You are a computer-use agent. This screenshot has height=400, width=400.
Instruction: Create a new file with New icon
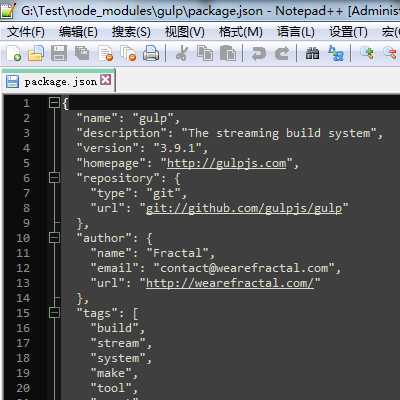click(x=14, y=53)
